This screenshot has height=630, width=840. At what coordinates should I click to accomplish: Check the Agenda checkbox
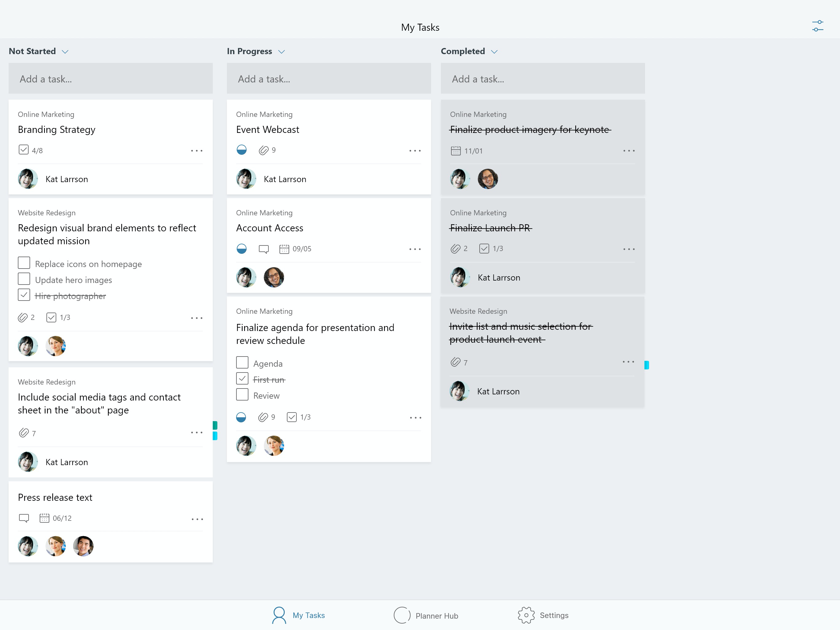(x=242, y=362)
